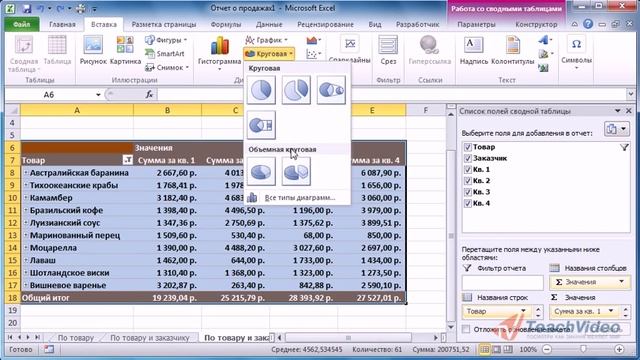This screenshot has width=640, height=360.
Task: Expand the Австралийская баранина row
Action: point(26,173)
